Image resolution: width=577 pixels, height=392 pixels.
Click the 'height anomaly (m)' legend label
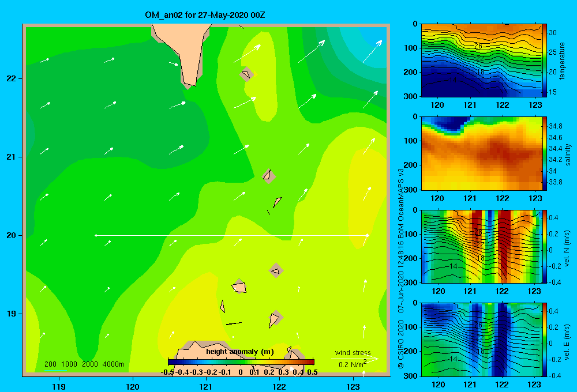[240, 352]
